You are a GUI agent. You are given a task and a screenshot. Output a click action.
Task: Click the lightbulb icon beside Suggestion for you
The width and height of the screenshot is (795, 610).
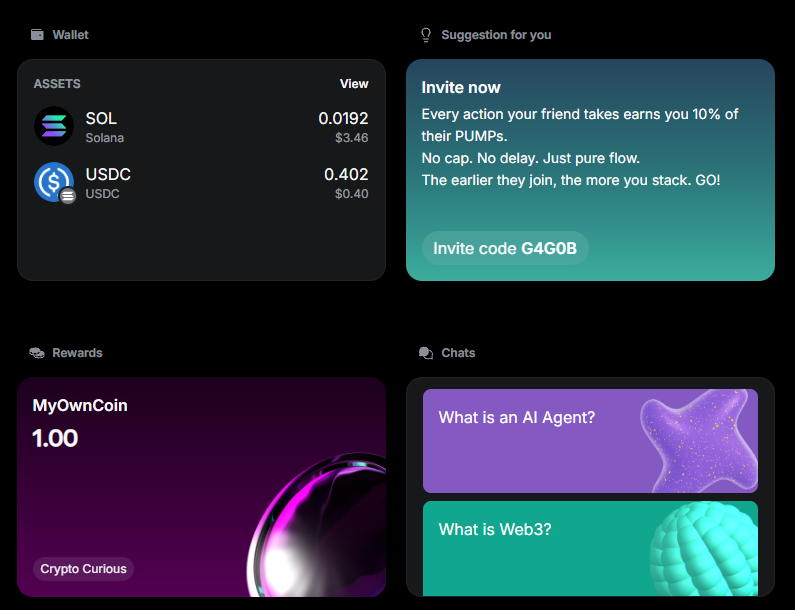(426, 35)
